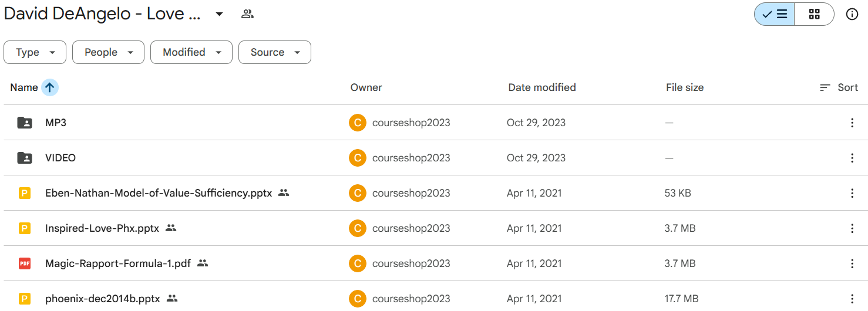Open the MP3 folder
Screen dimensions: 868x311
click(56, 123)
